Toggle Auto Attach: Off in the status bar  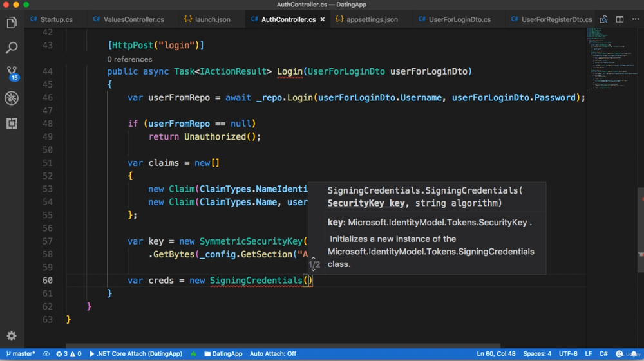click(x=272, y=354)
